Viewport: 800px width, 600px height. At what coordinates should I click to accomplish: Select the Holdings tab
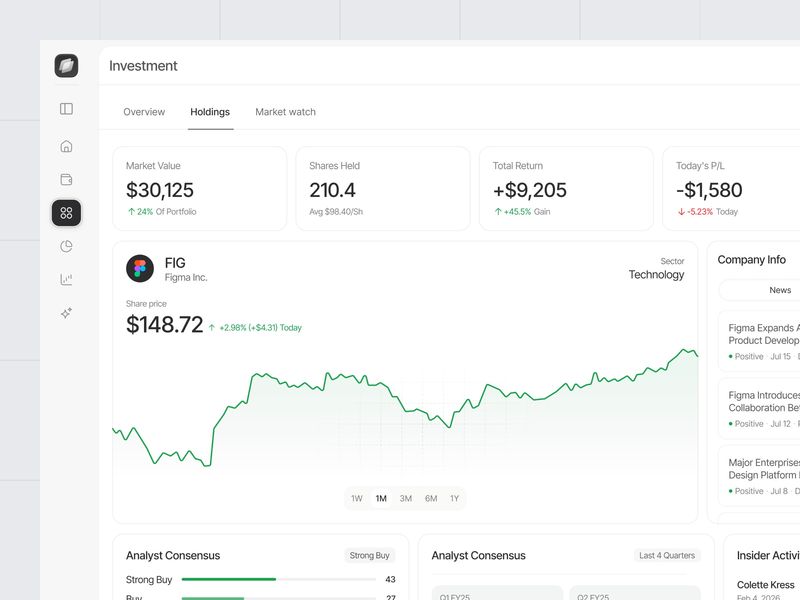click(210, 112)
